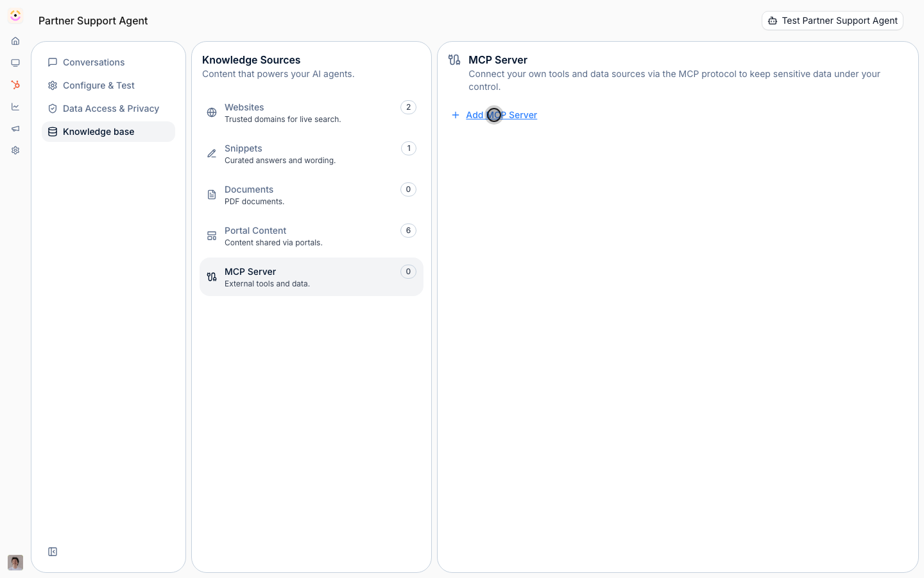Click Test Partner Support Agent button
This screenshot has width=924, height=578.
coord(832,21)
